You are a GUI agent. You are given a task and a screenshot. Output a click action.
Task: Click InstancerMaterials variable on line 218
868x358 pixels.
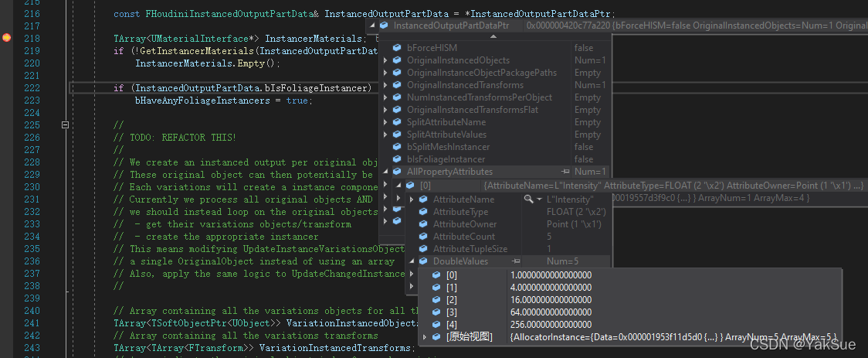(314, 38)
